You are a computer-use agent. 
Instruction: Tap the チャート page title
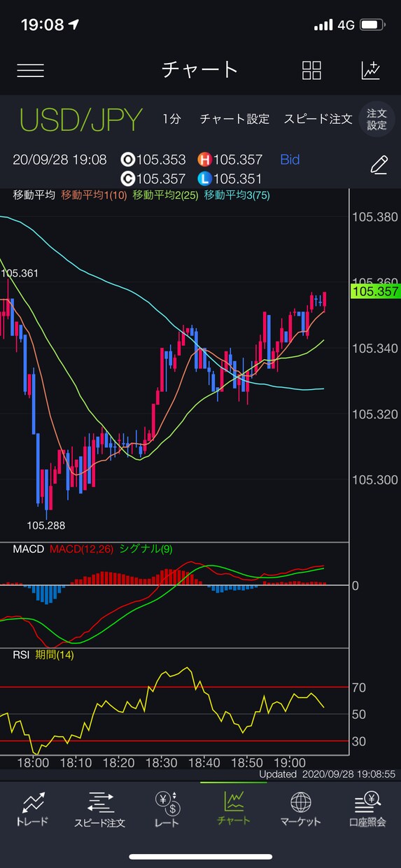click(200, 70)
